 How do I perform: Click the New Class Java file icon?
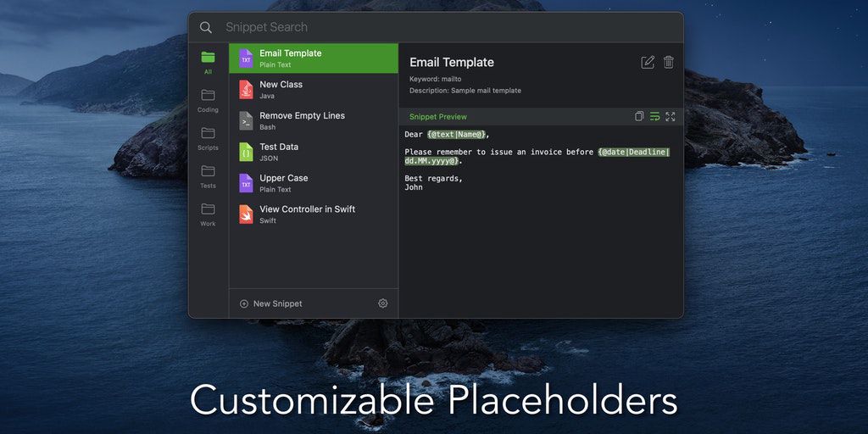coord(246,89)
